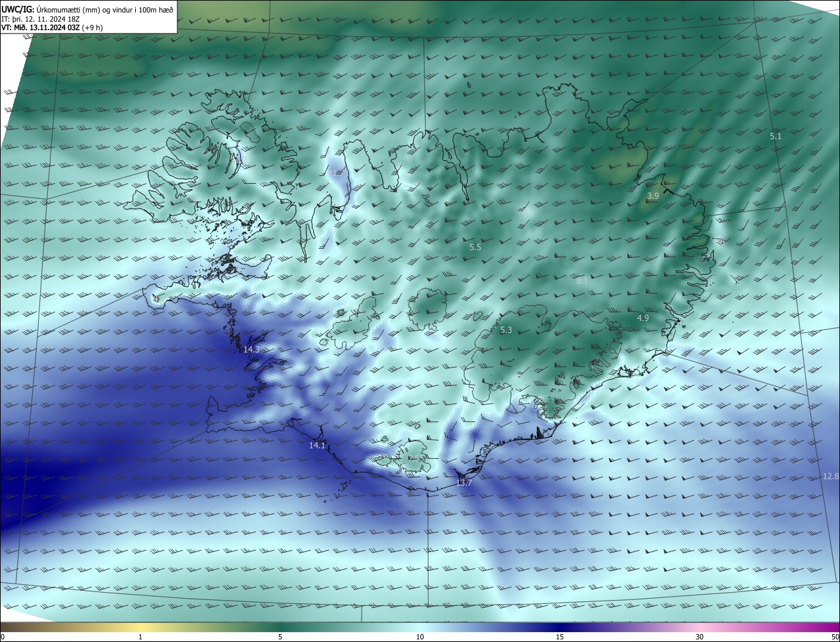
Task: Click the 10 tick on the color scale
Action: (x=420, y=637)
